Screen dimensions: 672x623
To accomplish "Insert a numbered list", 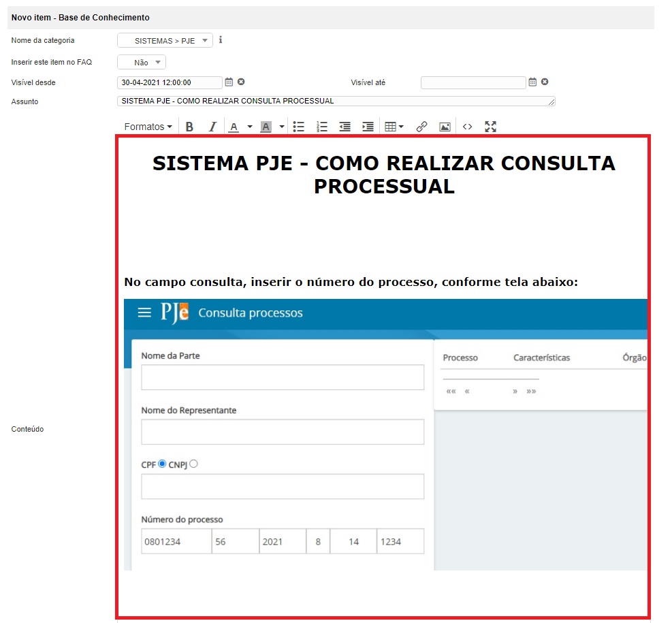I will pyautogui.click(x=322, y=127).
